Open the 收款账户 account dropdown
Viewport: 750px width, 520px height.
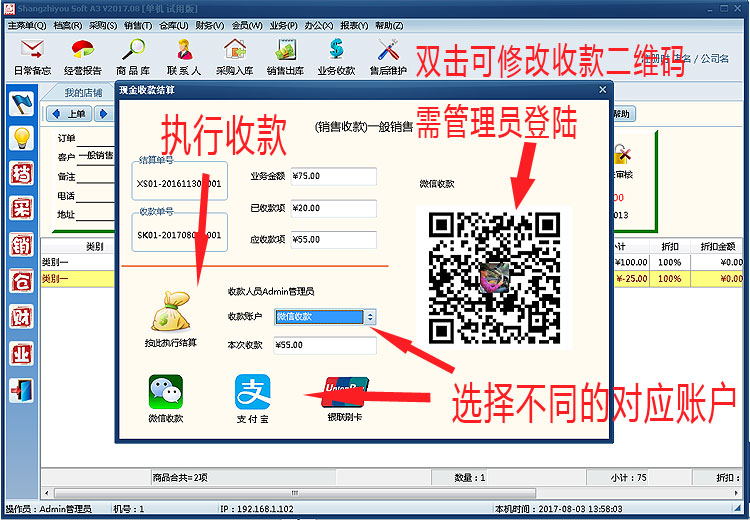point(371,317)
